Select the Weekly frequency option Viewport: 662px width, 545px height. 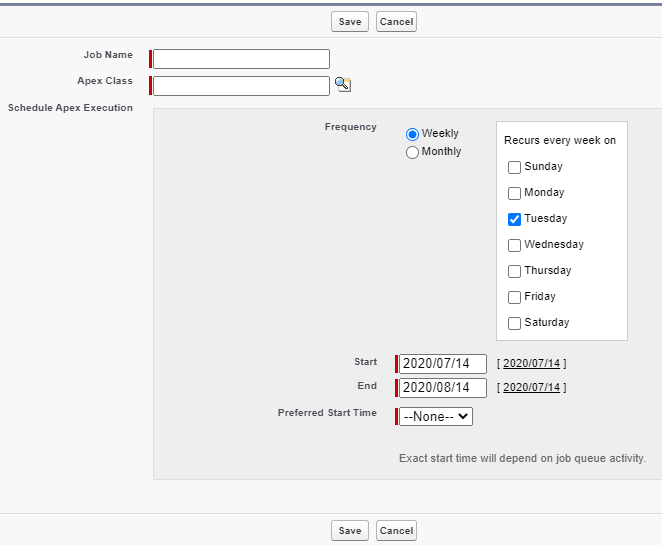[412, 134]
